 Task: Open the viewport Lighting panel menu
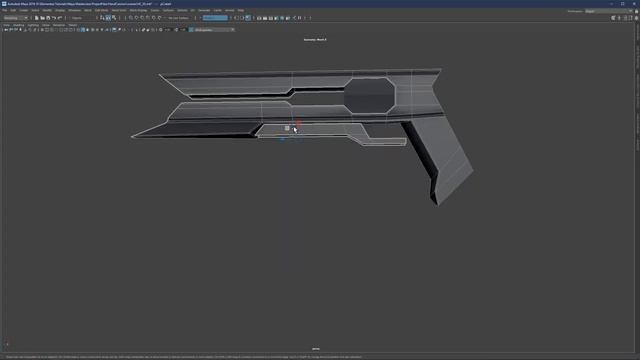33,25
